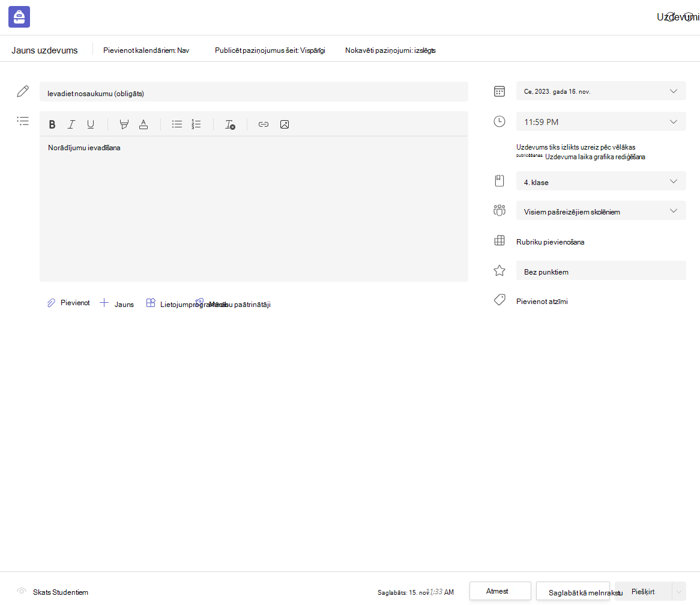The image size is (700, 605).
Task: Click 'Skats Studentiem' link
Action: (x=61, y=592)
